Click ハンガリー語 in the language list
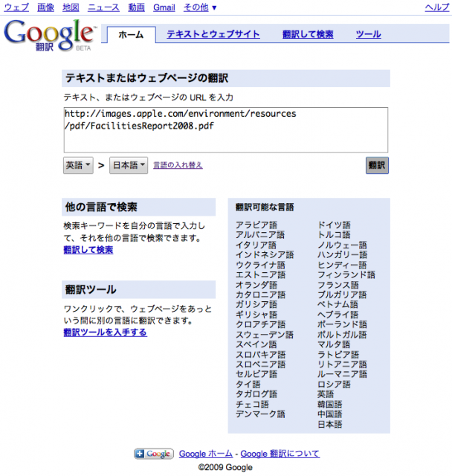Screen dimensions: 452x476 pos(342,254)
